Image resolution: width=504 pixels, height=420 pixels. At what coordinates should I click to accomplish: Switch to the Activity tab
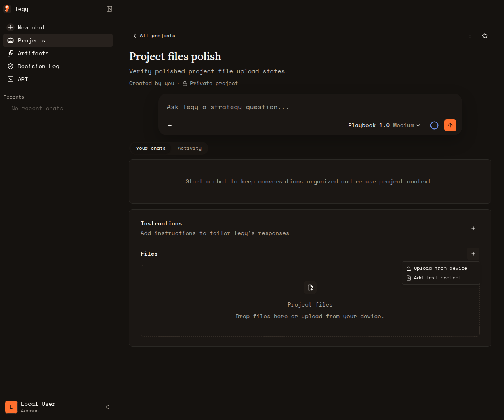pyautogui.click(x=189, y=148)
